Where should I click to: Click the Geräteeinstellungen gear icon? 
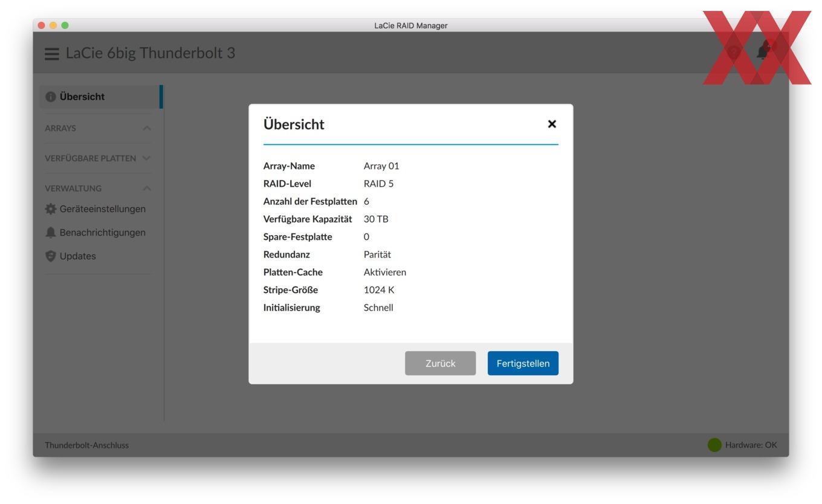click(51, 209)
